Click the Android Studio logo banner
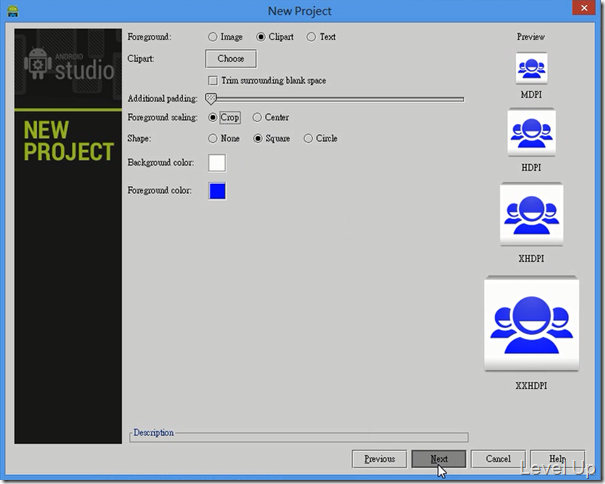 (x=68, y=68)
